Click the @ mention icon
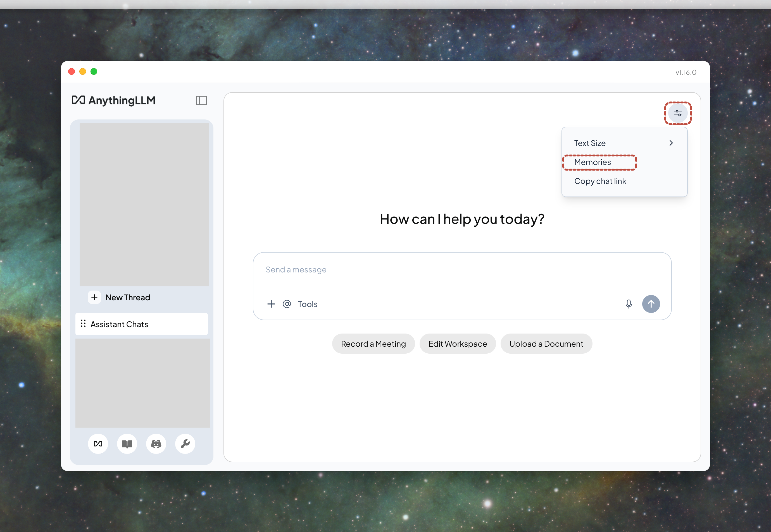 287,304
